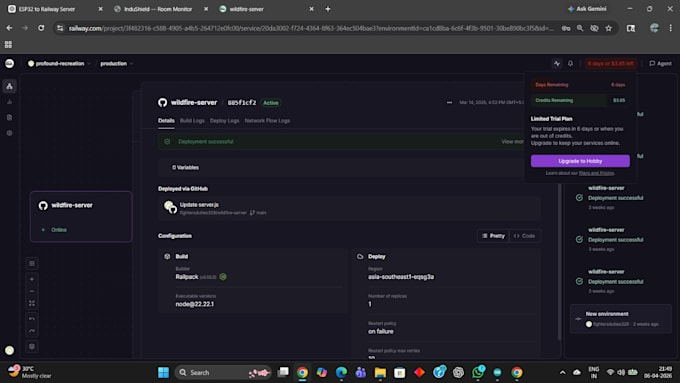
Task: Click the Active status badge
Action: 271,103
